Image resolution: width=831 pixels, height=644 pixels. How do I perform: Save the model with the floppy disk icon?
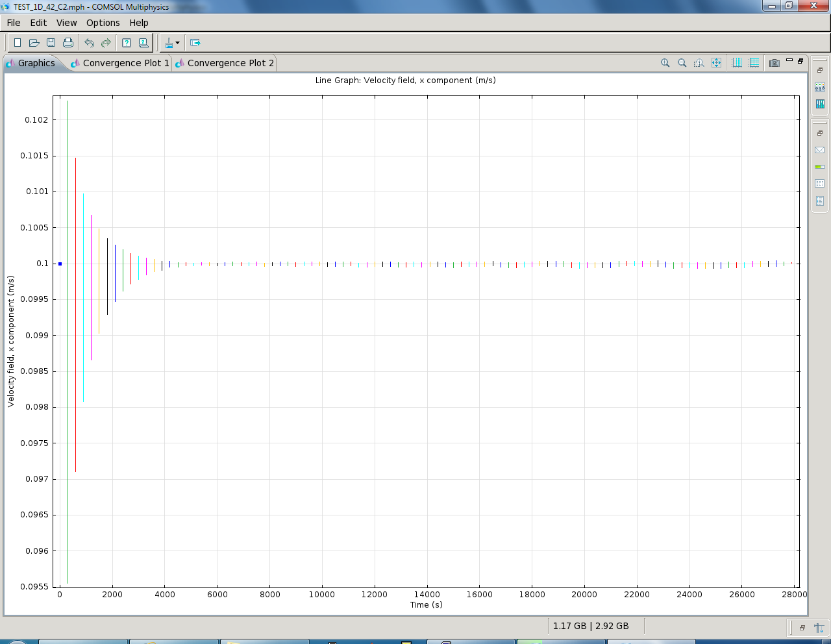[x=51, y=43]
